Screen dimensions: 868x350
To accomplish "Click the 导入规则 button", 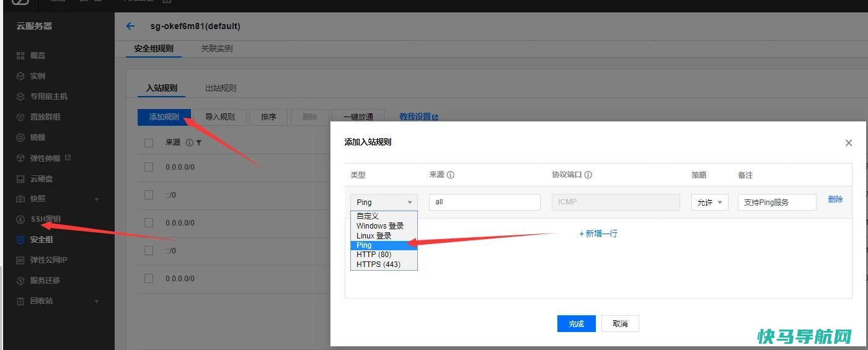I will pos(220,117).
